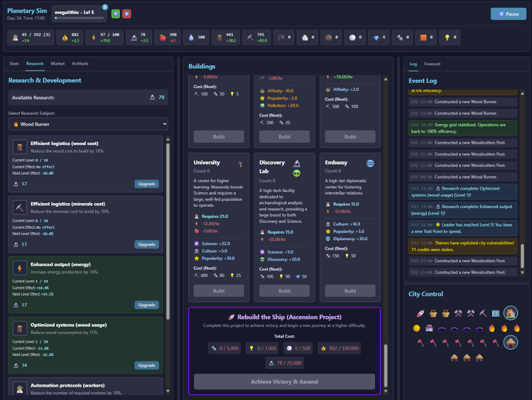Toggle the circled straw hut in City Control
Viewport: 532px width, 400px height.
tap(511, 343)
